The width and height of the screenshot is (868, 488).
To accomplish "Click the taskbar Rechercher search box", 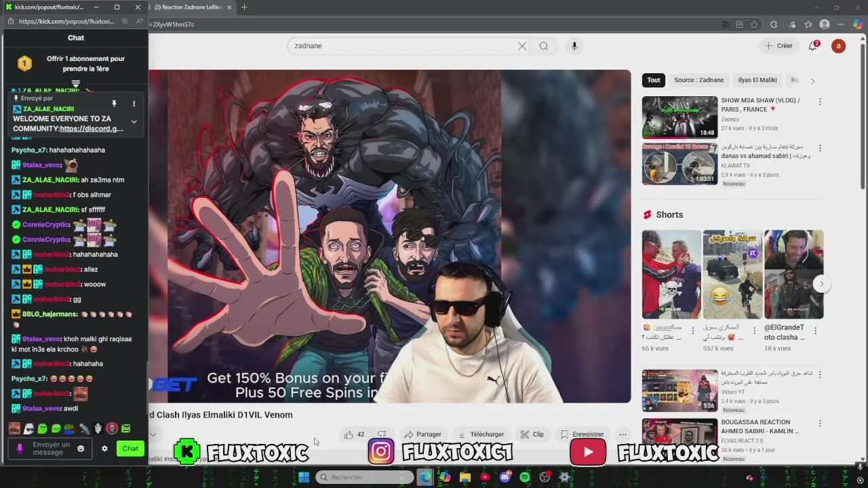I will (x=366, y=477).
